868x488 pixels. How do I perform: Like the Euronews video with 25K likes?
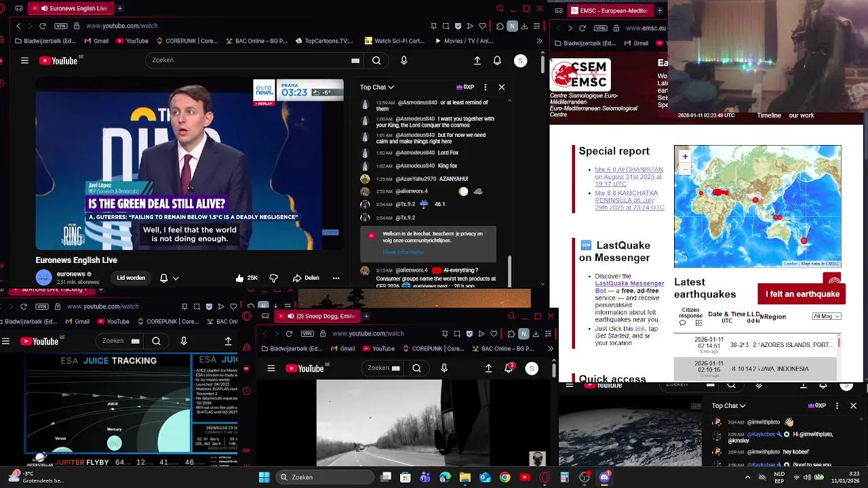(247, 278)
